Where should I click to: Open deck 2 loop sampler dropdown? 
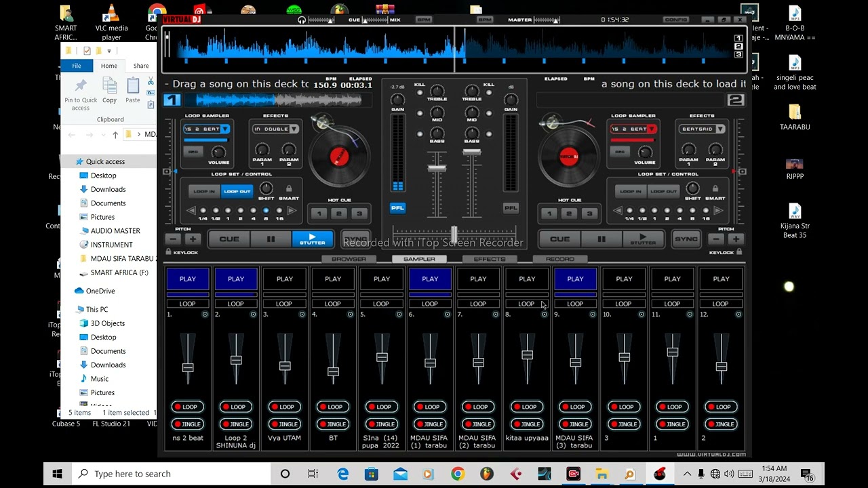click(x=652, y=129)
